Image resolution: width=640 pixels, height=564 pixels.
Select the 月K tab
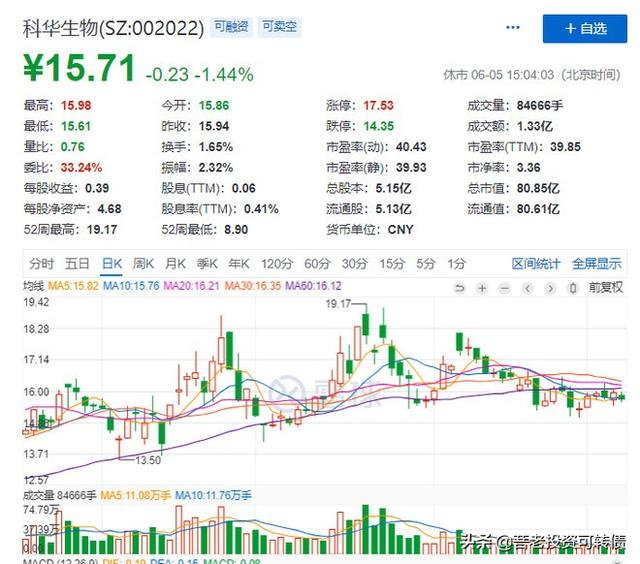point(175,264)
